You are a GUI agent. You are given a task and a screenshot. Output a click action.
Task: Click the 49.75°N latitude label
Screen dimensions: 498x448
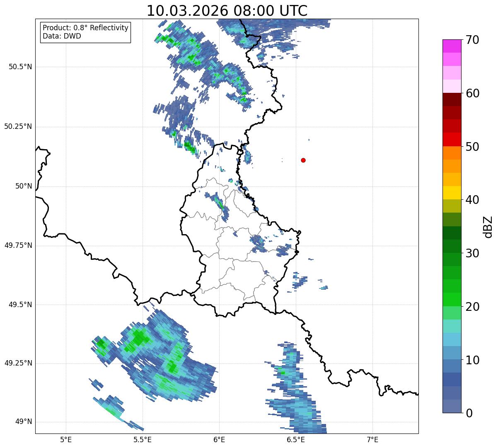(18, 245)
